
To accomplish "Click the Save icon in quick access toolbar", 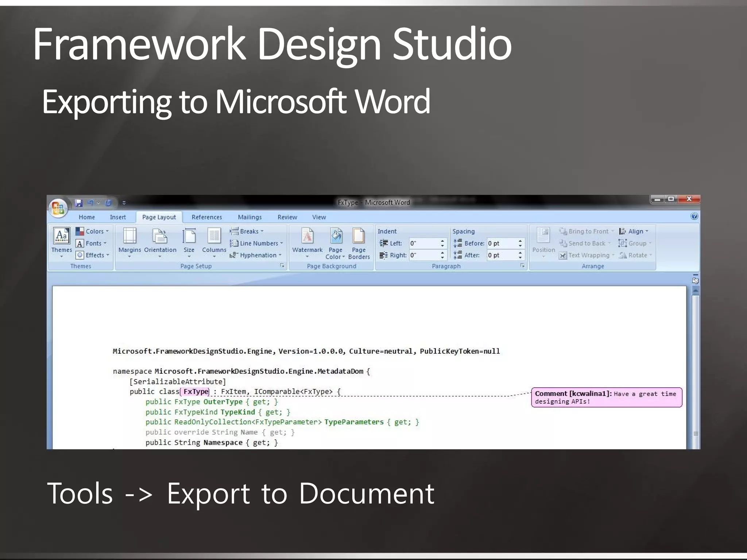I will (x=79, y=203).
